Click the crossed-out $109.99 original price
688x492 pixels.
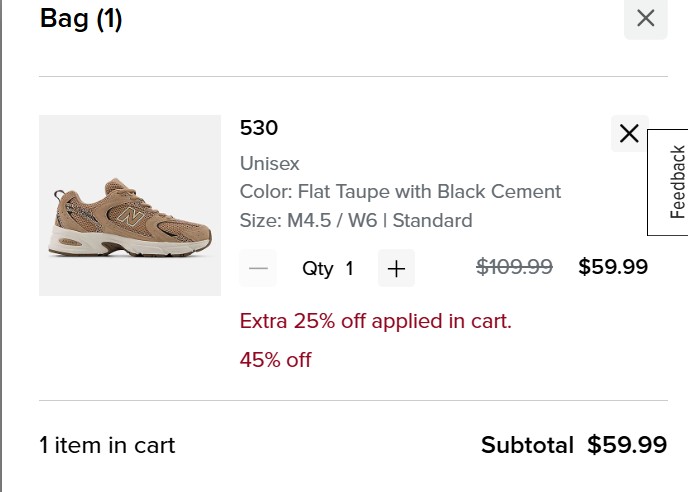tap(514, 267)
